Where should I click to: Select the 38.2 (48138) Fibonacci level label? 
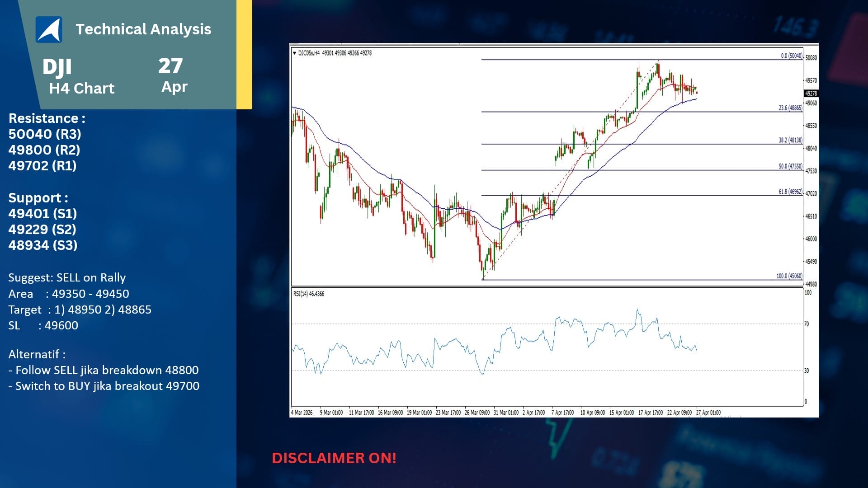790,140
